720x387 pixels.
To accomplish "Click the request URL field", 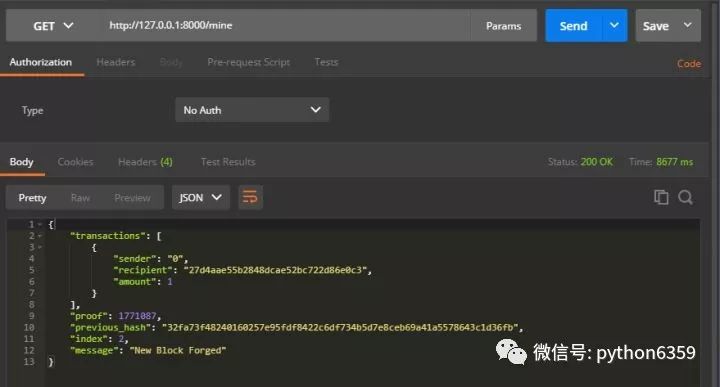I will (286, 26).
